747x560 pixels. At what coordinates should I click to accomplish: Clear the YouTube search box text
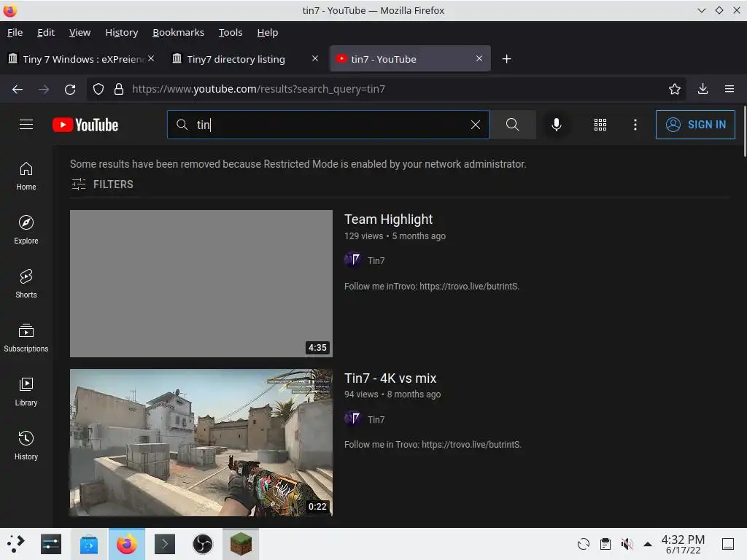coord(475,125)
